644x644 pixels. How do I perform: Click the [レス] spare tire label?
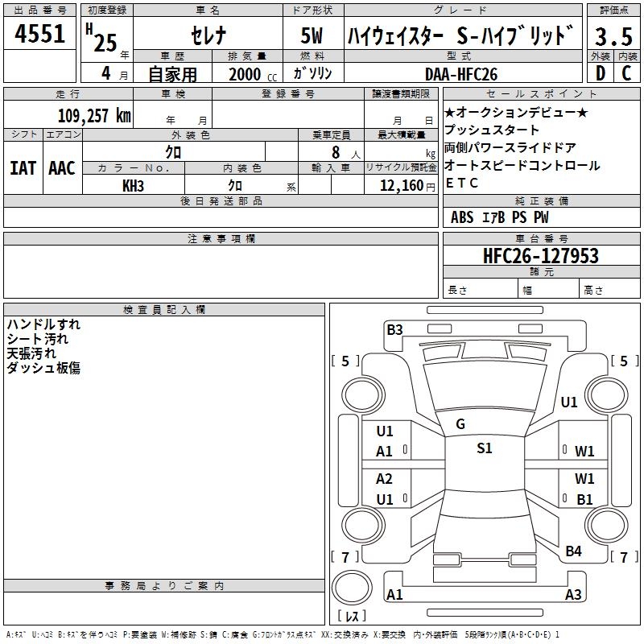pyautogui.click(x=352, y=615)
